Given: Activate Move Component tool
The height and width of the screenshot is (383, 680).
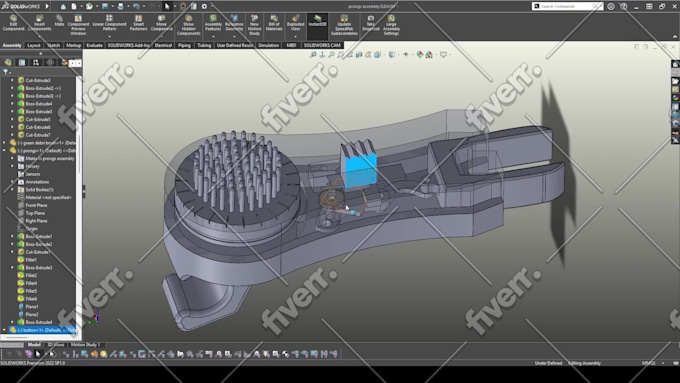Looking at the screenshot, I should coord(161,23).
